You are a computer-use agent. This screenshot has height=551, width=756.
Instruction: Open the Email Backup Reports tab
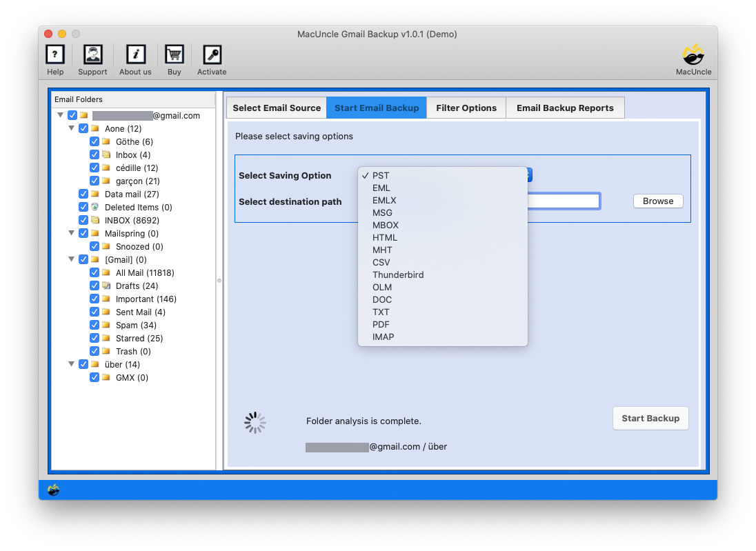(566, 108)
